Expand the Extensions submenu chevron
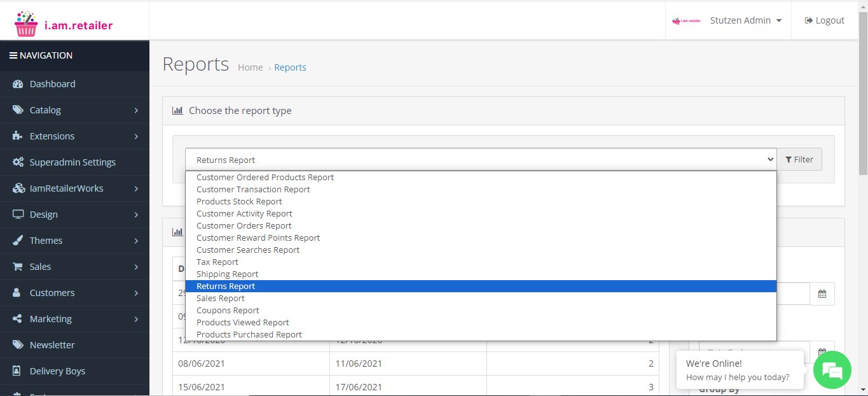This screenshot has height=396, width=868. 136,136
